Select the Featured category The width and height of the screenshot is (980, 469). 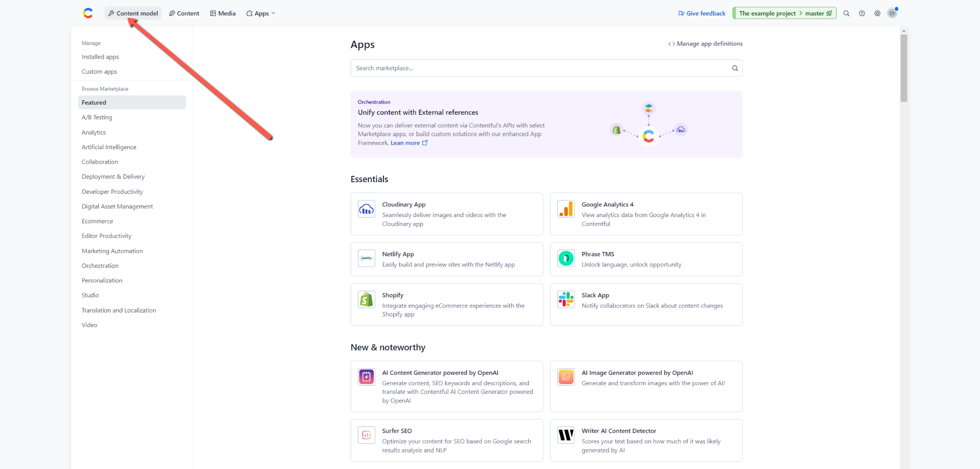132,102
